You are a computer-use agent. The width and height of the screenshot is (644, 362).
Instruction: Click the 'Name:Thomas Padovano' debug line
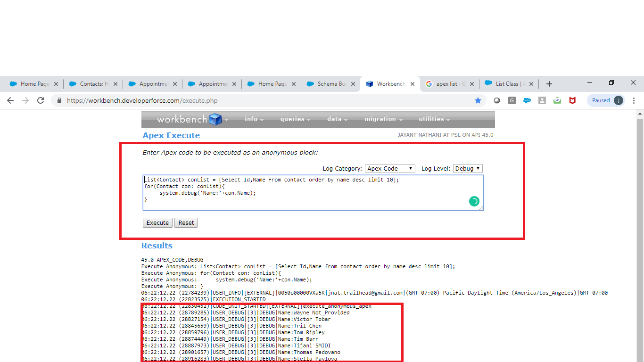(x=241, y=352)
